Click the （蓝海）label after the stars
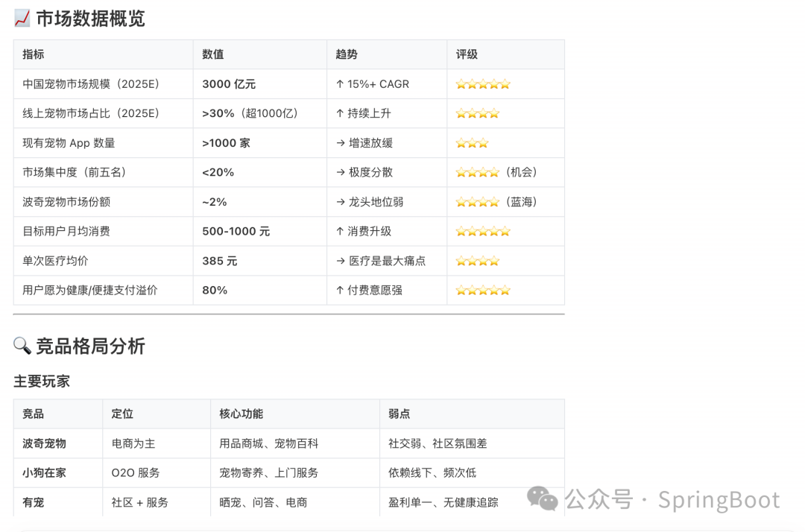The width and height of the screenshot is (805, 532). tap(522, 202)
